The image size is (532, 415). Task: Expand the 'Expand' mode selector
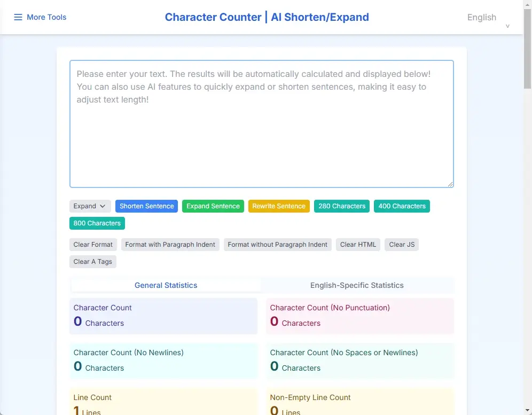point(90,206)
